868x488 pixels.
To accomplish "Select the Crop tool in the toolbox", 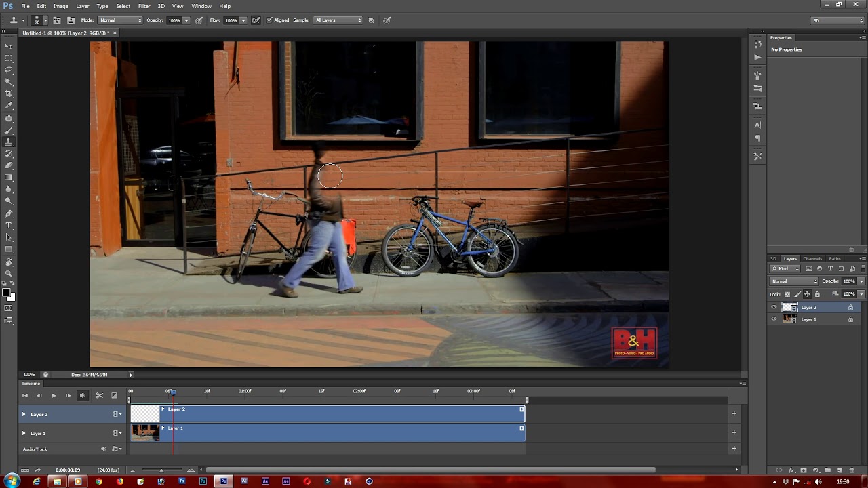I will [9, 93].
